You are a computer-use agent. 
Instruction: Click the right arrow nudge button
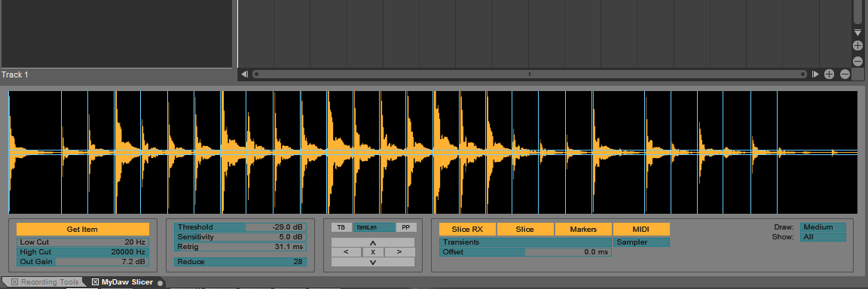399,252
